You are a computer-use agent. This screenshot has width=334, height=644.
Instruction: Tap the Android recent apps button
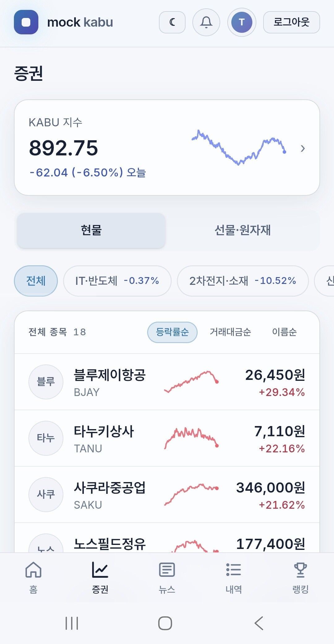[x=72, y=623]
